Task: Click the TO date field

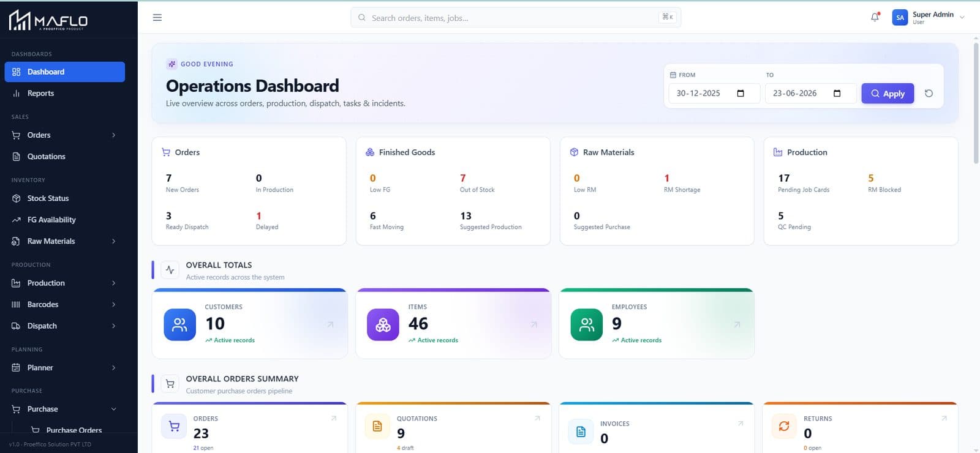Action: click(x=811, y=93)
